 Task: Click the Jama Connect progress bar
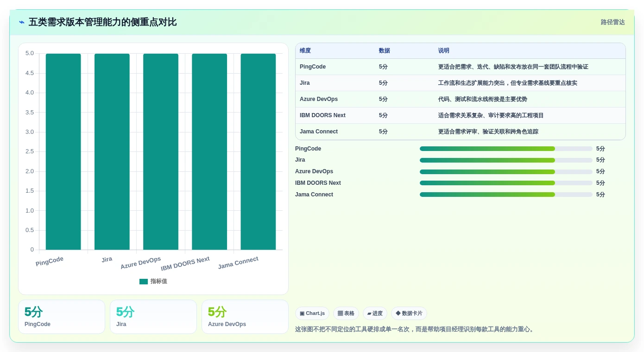(506, 195)
